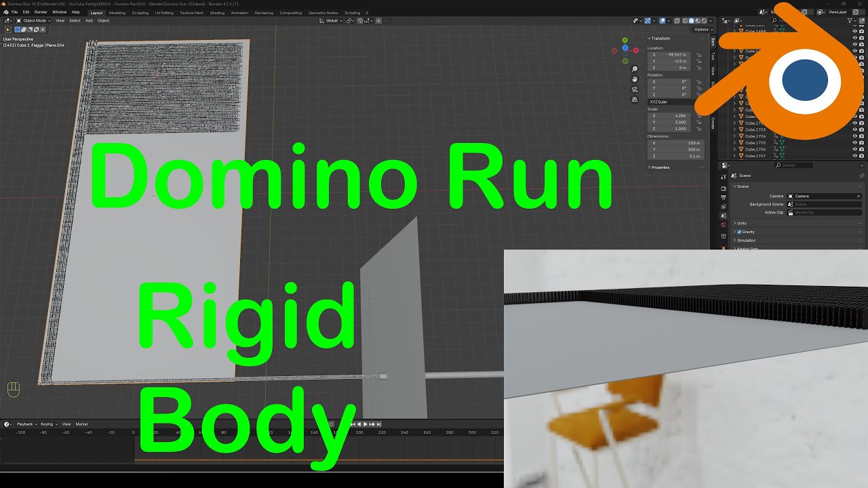This screenshot has width=868, height=488.
Task: Click the pan hand viewport gizmo
Action: tap(635, 79)
